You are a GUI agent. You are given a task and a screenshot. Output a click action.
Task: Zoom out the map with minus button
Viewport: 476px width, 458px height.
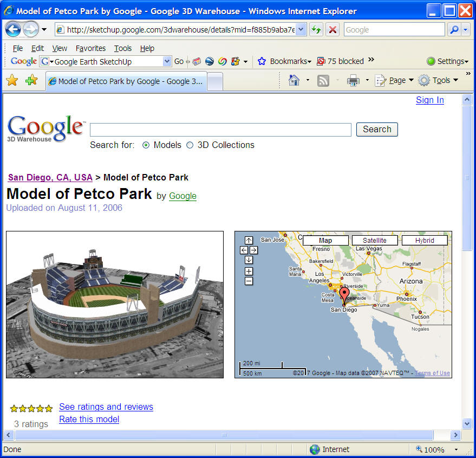click(x=249, y=281)
